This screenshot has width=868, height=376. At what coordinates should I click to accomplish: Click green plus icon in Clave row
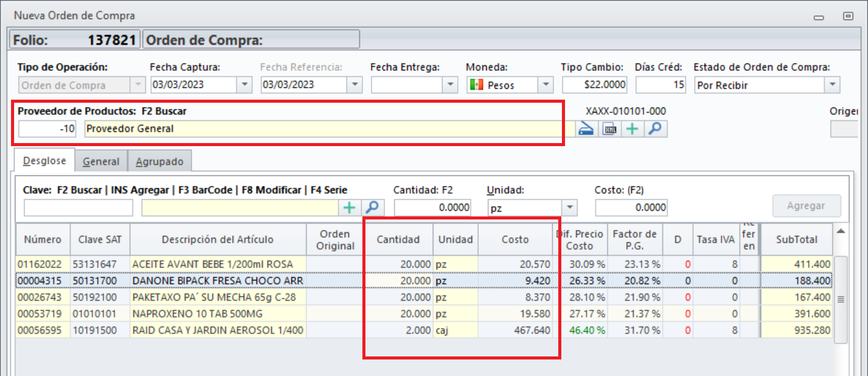tap(349, 208)
